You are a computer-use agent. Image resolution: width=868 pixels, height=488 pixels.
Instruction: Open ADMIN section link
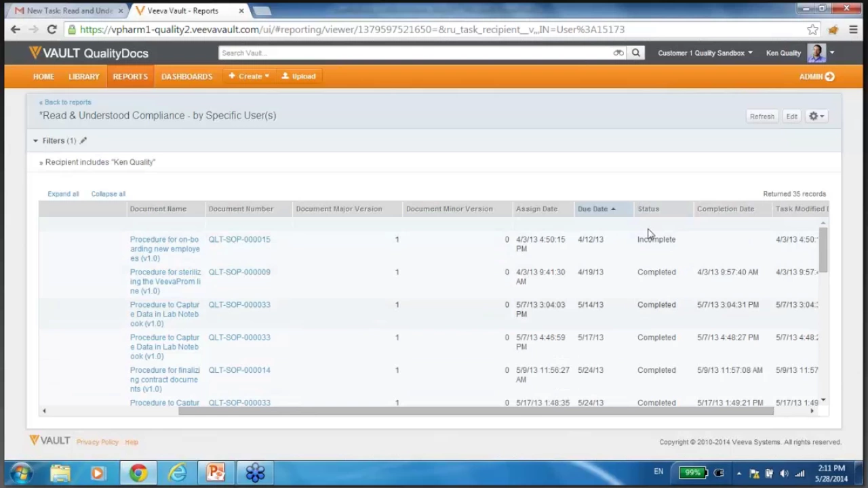pos(816,77)
